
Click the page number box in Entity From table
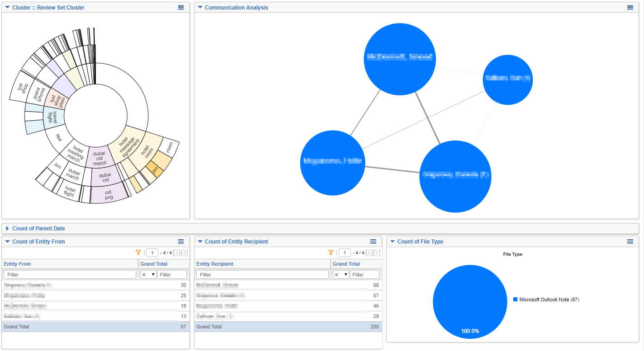[152, 253]
